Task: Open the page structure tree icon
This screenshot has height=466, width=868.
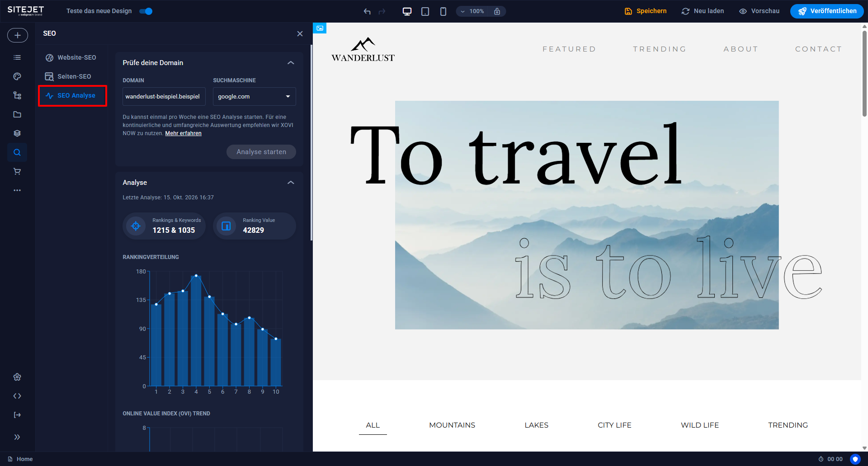Action: 17,95
